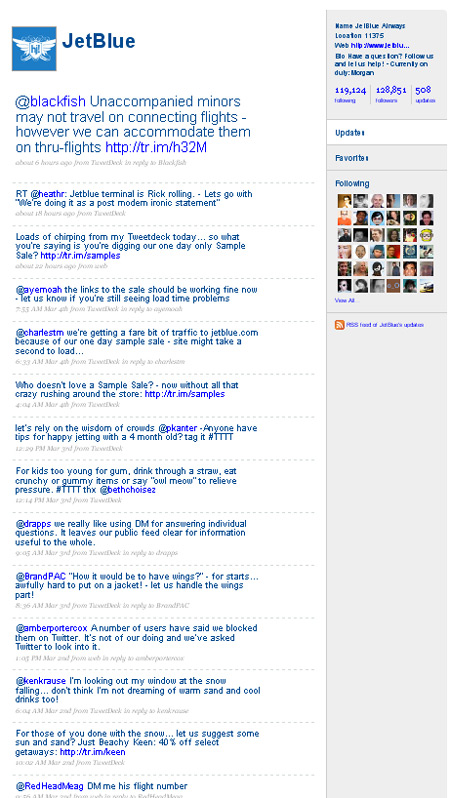Image resolution: width=450 pixels, height=798 pixels.
Task: Open the RSS feed orange icon
Action: coord(340,325)
